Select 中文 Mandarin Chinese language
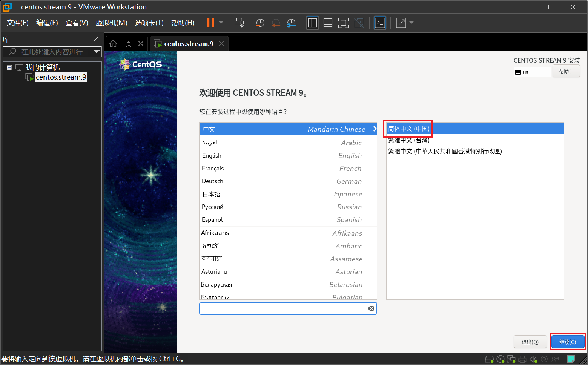Image resolution: width=588 pixels, height=365 pixels. [288, 129]
